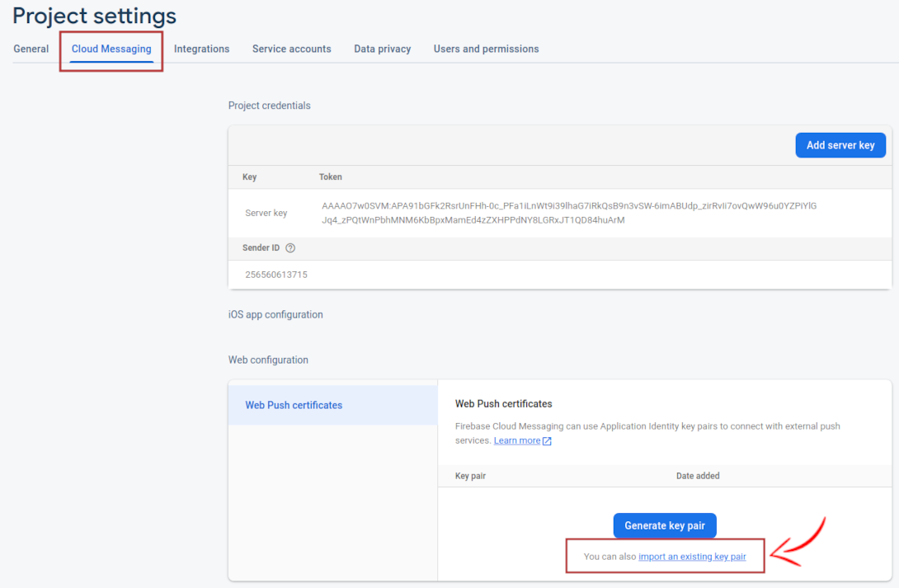Image resolution: width=899 pixels, height=588 pixels.
Task: Open the Data privacy tab
Action: [382, 49]
